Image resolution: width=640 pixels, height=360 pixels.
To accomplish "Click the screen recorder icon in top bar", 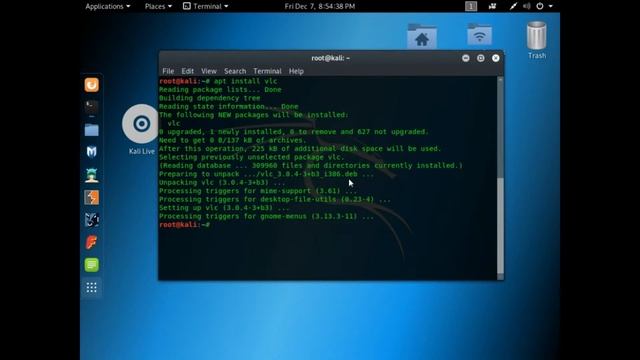I will 492,6.
